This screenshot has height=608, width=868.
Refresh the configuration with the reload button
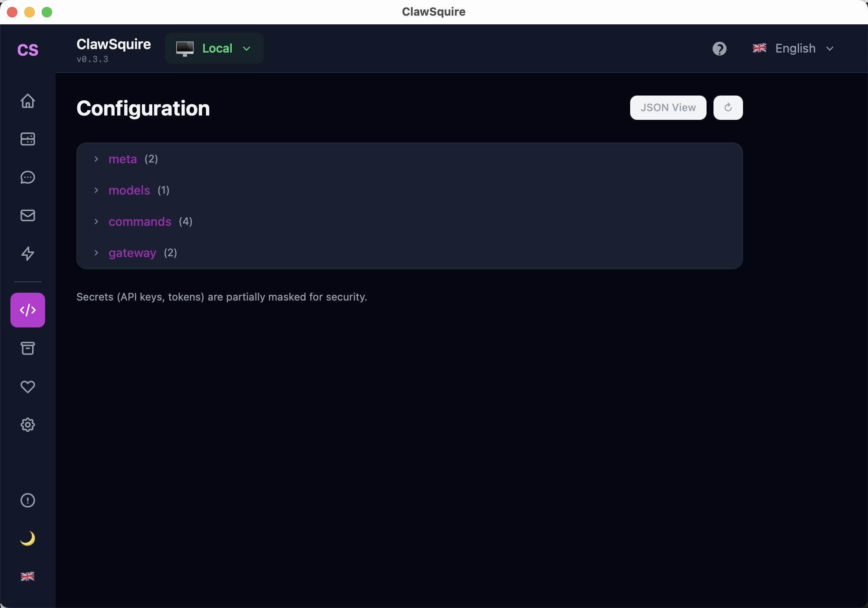click(728, 107)
